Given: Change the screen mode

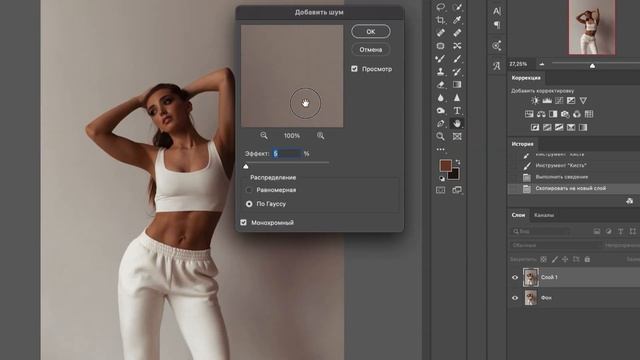Looking at the screenshot, I should 457,190.
